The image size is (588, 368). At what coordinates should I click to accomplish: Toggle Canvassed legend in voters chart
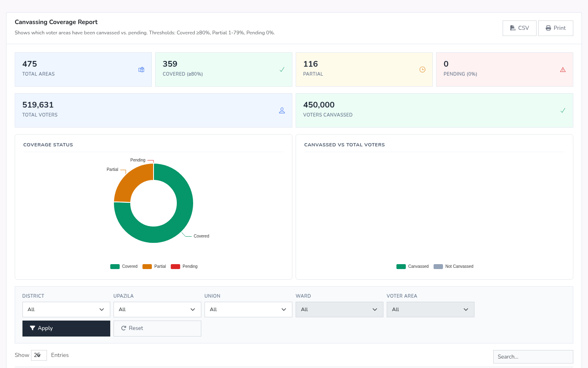pos(412,266)
